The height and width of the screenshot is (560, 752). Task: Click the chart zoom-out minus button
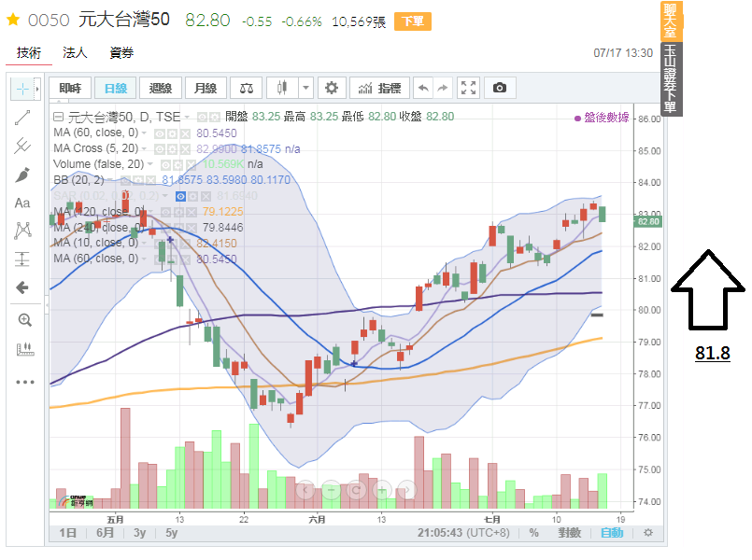[x=331, y=490]
